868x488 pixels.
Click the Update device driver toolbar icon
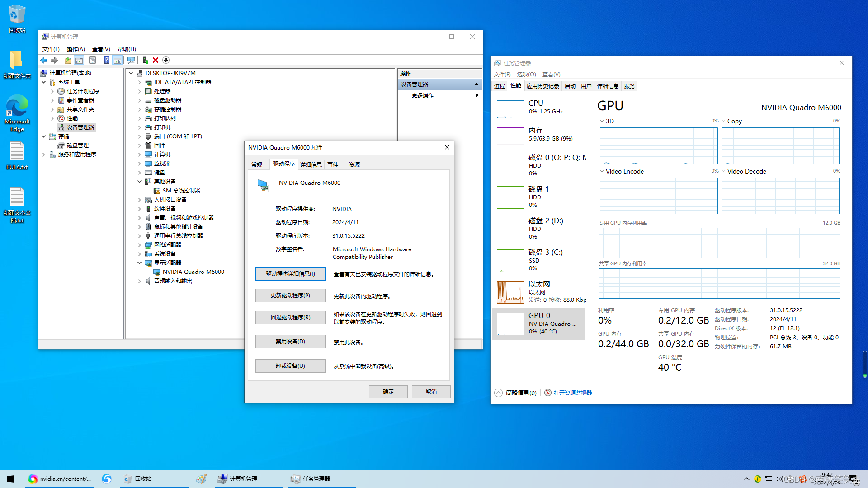pyautogui.click(x=145, y=60)
